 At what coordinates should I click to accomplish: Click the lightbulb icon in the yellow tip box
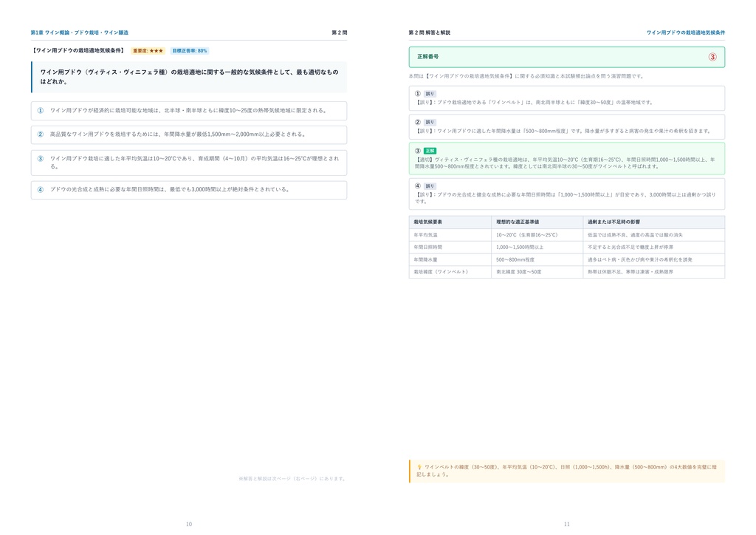[419, 467]
